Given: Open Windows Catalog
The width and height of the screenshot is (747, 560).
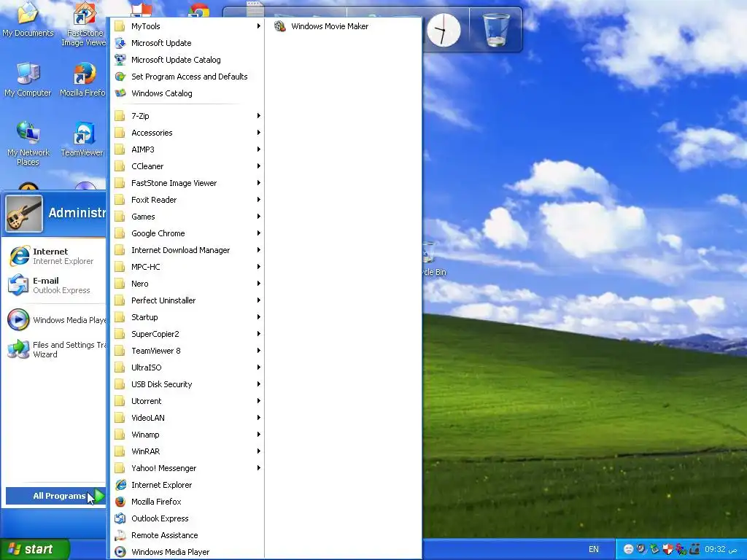Looking at the screenshot, I should tap(186, 93).
